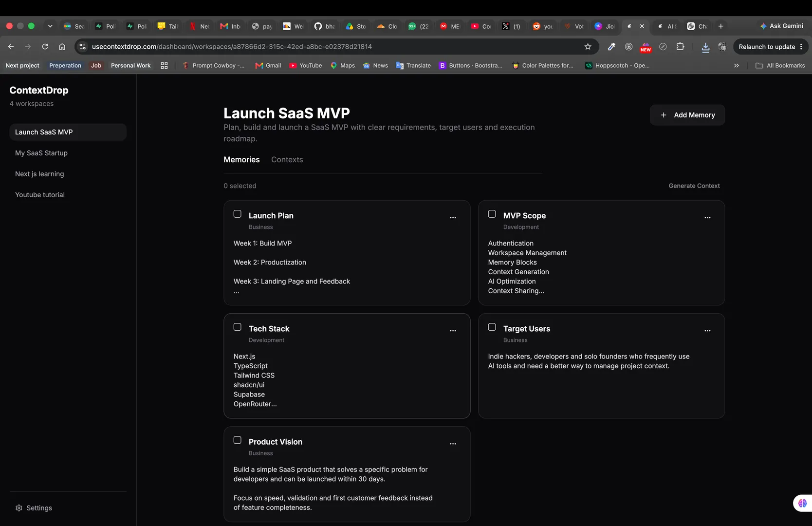The width and height of the screenshot is (812, 526).
Task: Show more bookmarks with double chevron
Action: [x=737, y=65]
